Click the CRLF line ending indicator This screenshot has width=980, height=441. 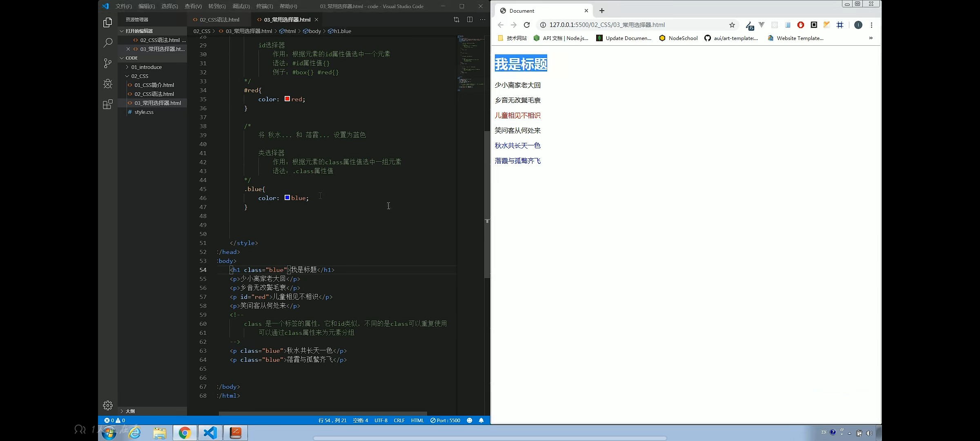tap(399, 420)
